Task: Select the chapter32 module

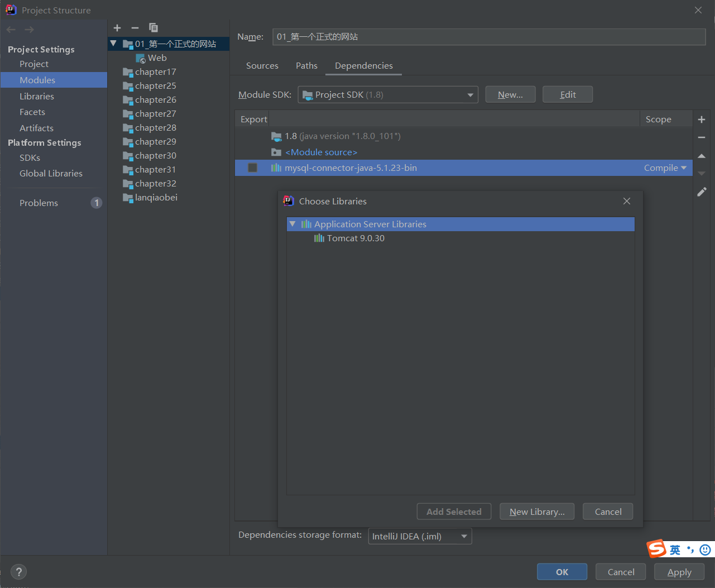Action: 155,184
